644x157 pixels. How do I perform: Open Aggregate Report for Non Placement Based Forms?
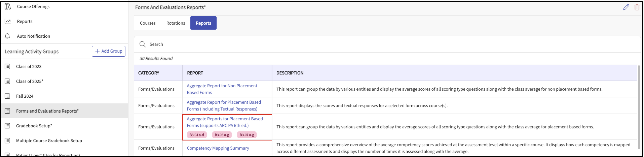222,89
